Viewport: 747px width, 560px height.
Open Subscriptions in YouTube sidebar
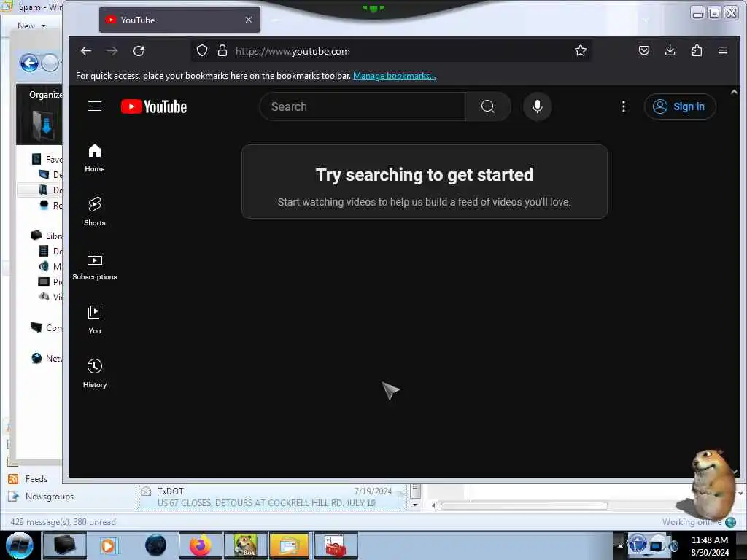click(95, 265)
